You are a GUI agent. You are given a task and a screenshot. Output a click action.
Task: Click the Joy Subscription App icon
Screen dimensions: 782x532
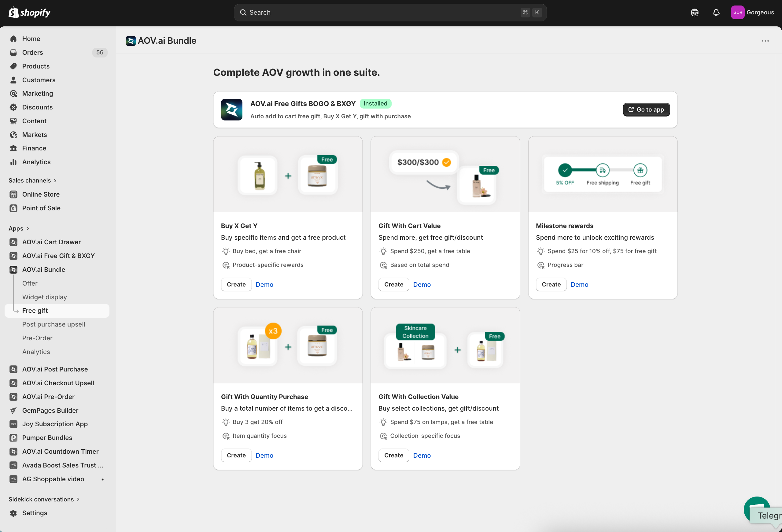(x=13, y=424)
